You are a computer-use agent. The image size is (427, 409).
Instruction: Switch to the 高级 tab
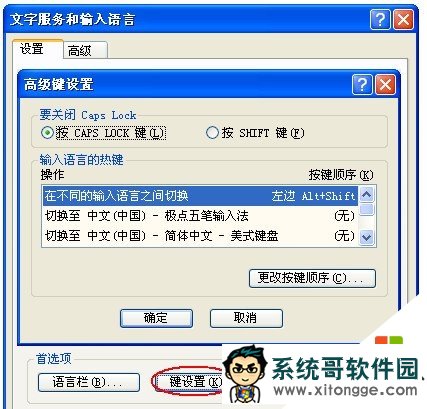coord(85,51)
